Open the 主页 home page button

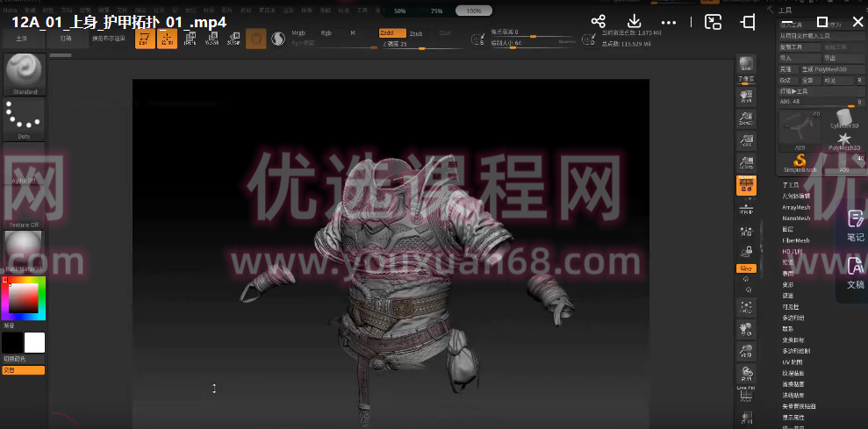(22, 39)
